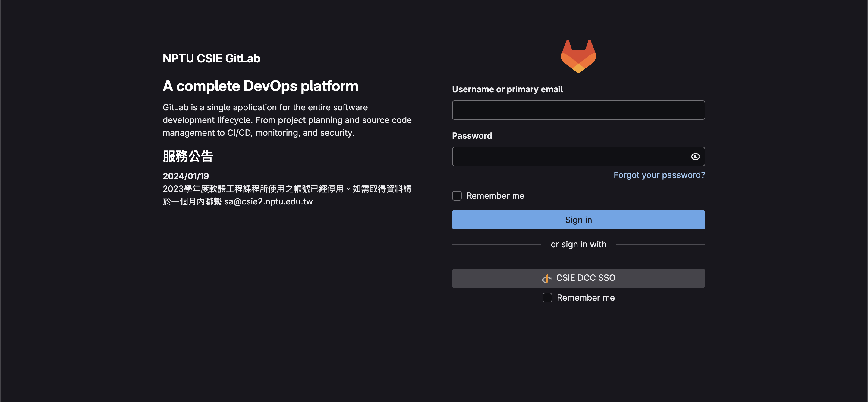868x402 pixels.
Task: Focus the Password input field
Action: click(x=569, y=157)
